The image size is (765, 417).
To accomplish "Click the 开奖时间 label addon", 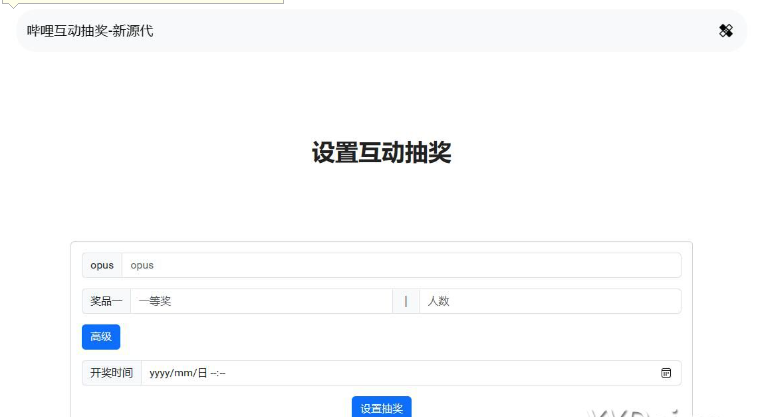I will (111, 373).
